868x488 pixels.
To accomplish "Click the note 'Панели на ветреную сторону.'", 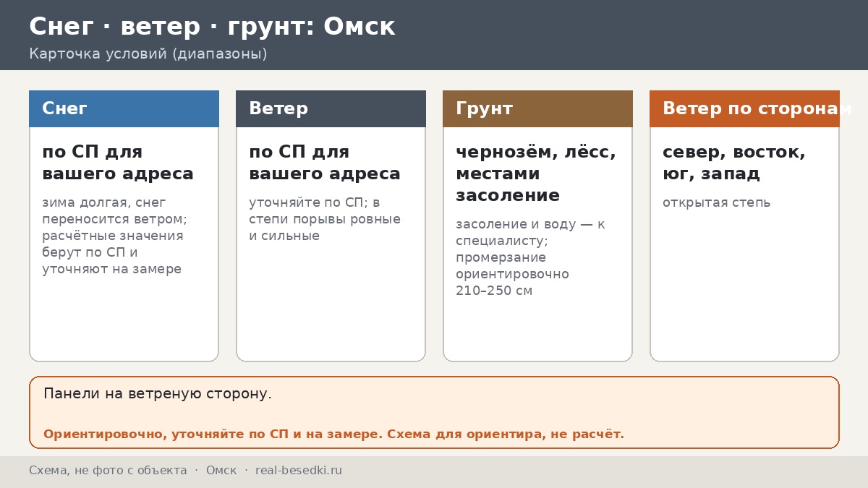I will [x=158, y=394].
